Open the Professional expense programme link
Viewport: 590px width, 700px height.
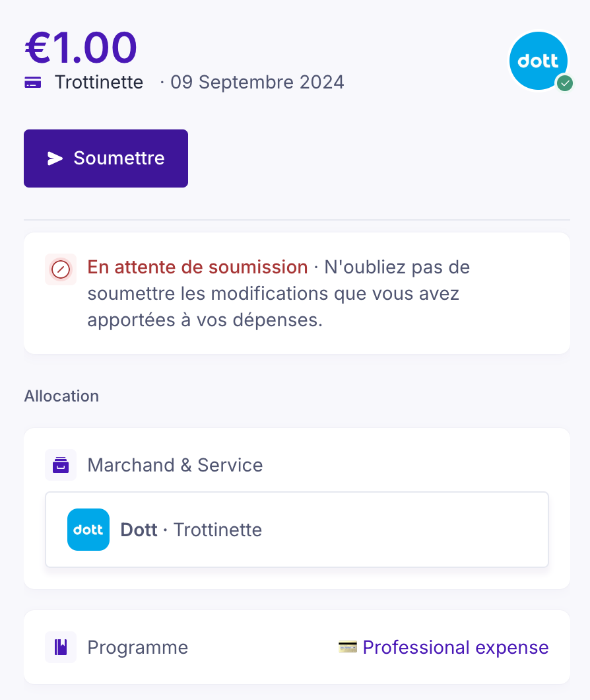pos(455,647)
